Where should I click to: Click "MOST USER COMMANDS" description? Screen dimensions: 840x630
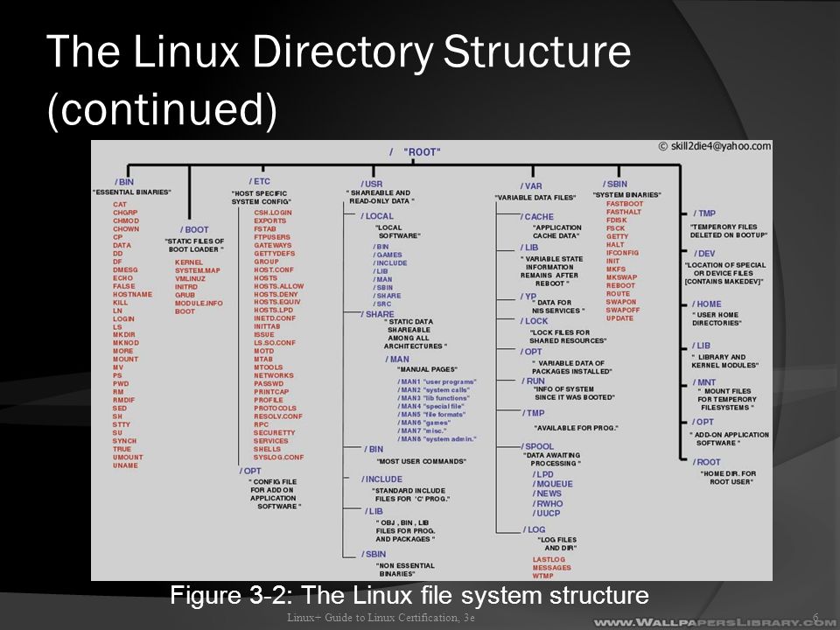click(421, 461)
